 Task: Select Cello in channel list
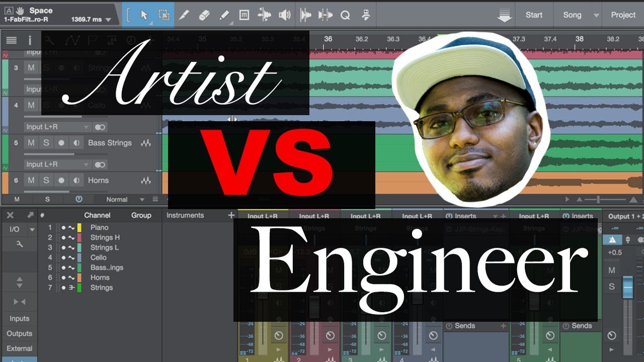[x=99, y=257]
